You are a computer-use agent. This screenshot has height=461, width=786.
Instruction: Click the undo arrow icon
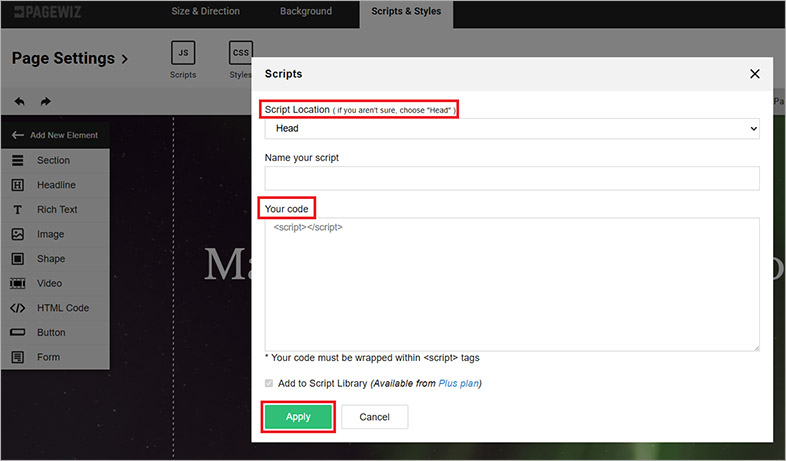coord(20,102)
